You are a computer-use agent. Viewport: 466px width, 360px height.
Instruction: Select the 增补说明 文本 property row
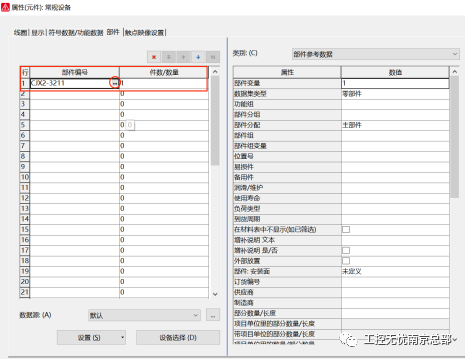pos(341,240)
